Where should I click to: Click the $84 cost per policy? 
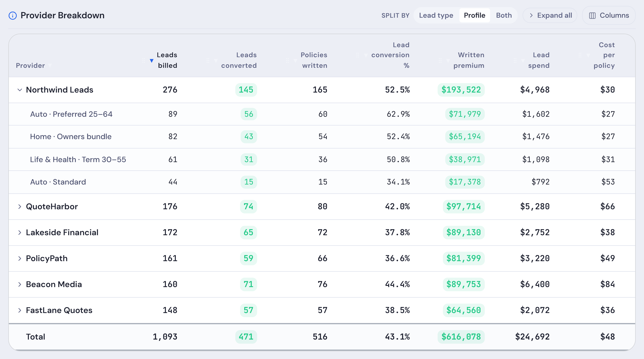point(607,284)
